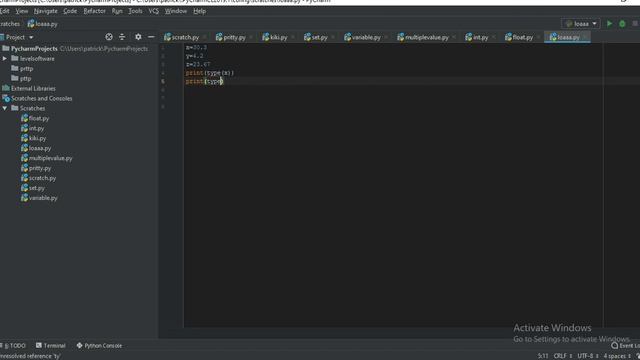This screenshot has height=360, width=640.
Task: Close the kiki.py tab
Action: (293, 37)
